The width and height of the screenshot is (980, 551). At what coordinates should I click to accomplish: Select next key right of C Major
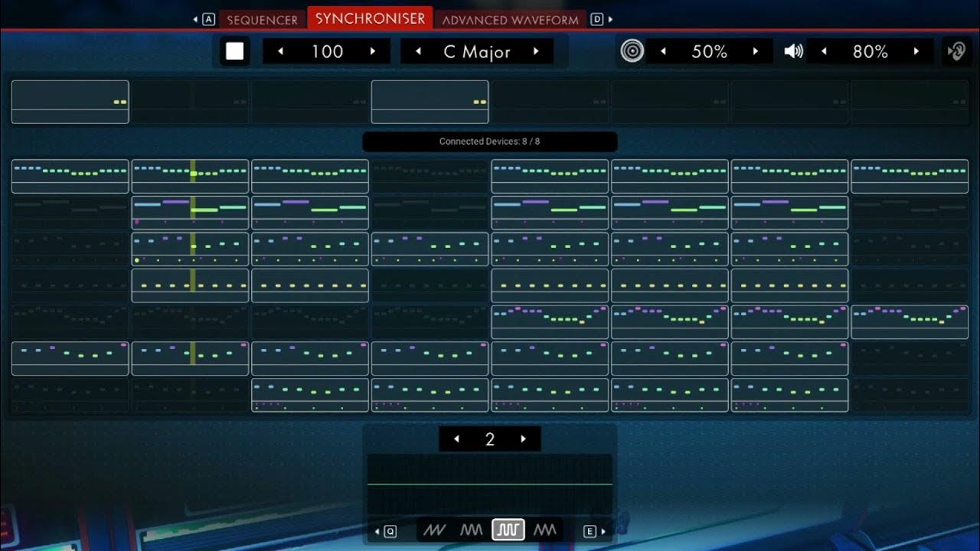536,51
